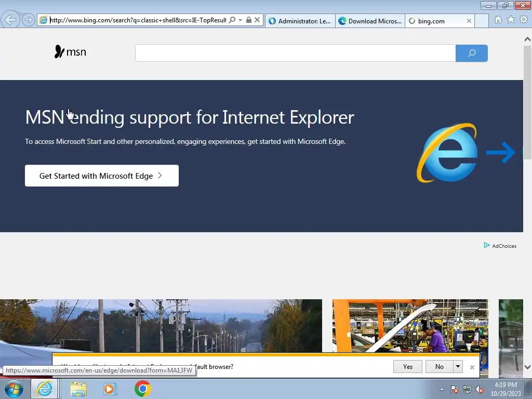The image size is (532, 399).
Task: Select the bing.com tab
Action: 435,21
